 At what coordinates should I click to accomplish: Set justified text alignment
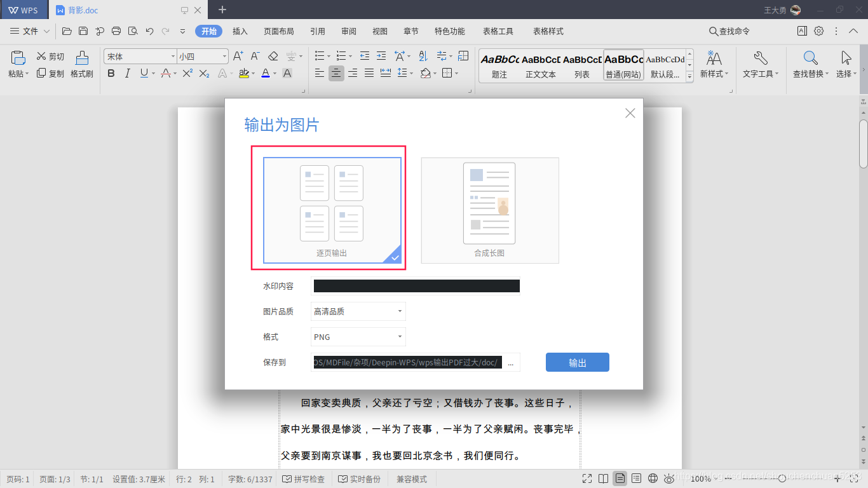tap(369, 73)
